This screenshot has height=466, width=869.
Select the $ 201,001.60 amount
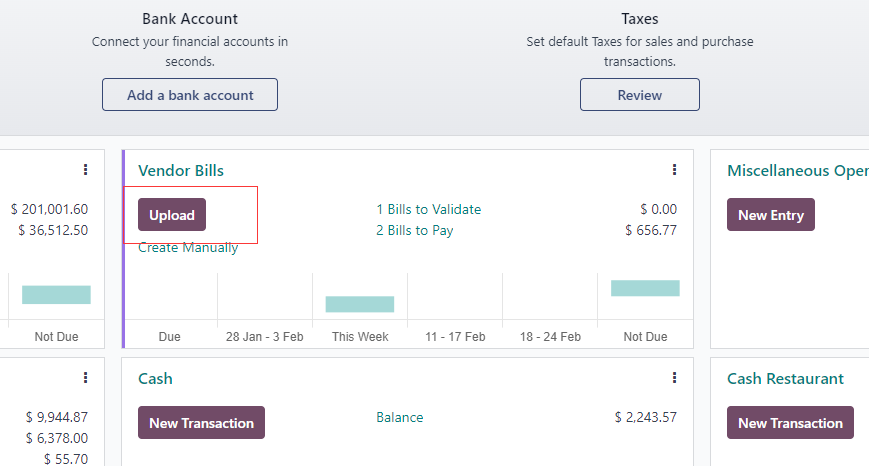(x=49, y=209)
